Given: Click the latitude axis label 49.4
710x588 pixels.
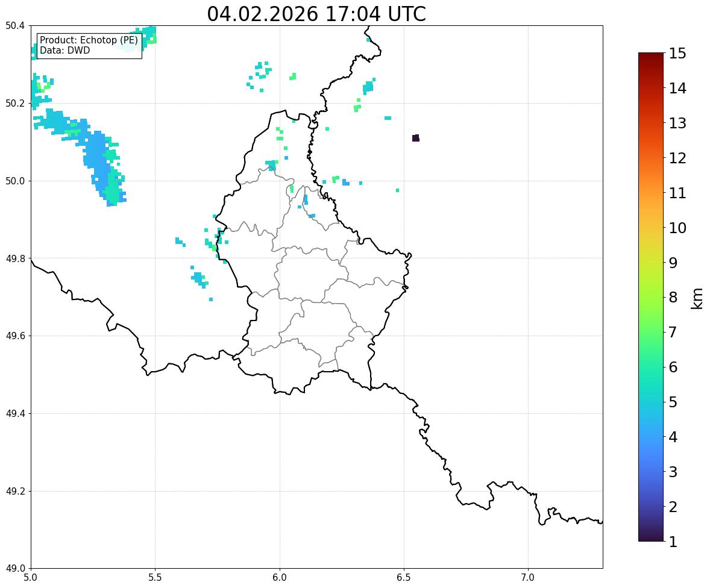Looking at the screenshot, I should click(x=16, y=414).
